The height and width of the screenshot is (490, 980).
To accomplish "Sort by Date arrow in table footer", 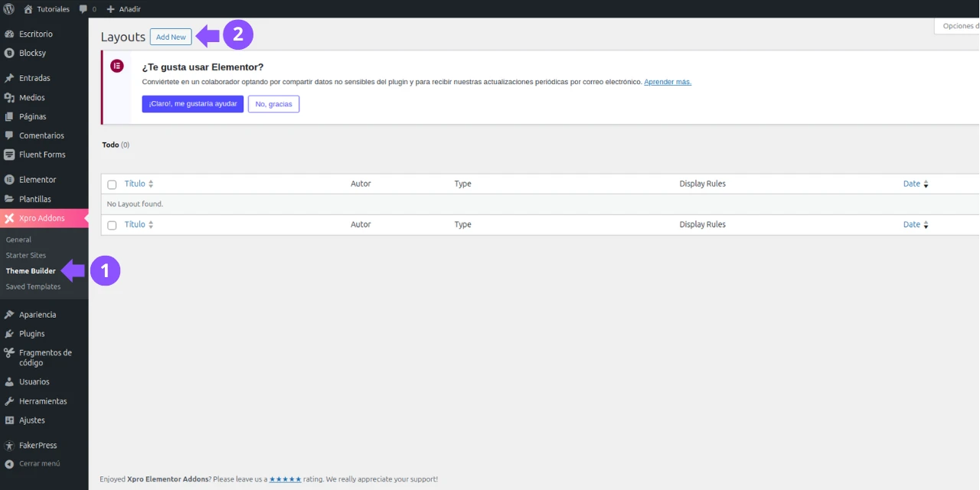I will 926,225.
